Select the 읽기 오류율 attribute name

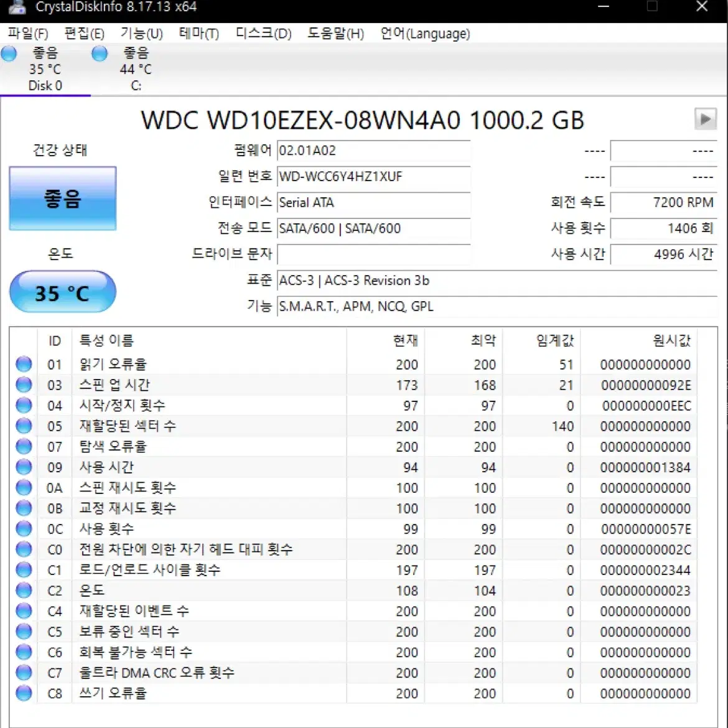(x=113, y=365)
